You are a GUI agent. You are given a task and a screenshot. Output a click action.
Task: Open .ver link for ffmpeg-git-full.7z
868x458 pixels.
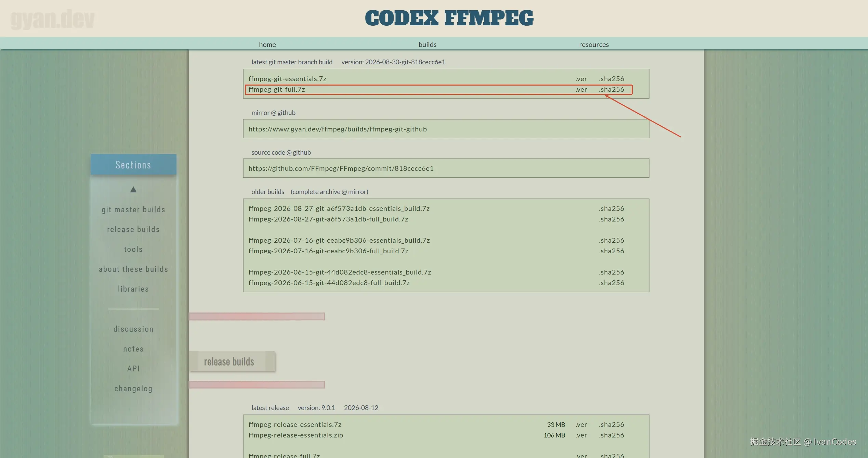(581, 89)
